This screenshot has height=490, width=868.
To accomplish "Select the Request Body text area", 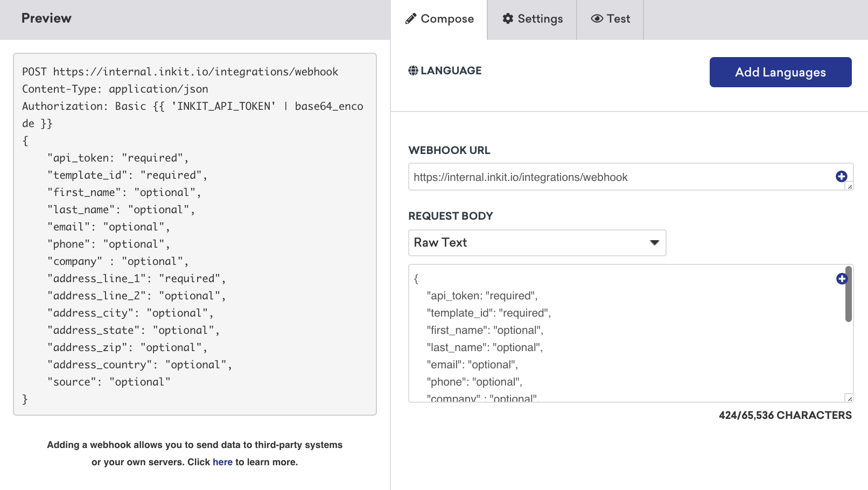I will click(592, 334).
